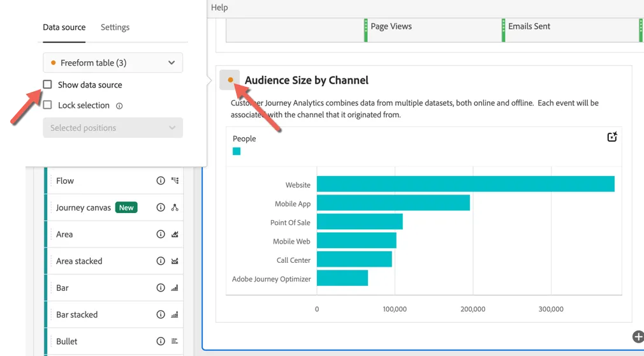Select the Bullet visualization row
Image resolution: width=644 pixels, height=356 pixels.
[x=115, y=341]
